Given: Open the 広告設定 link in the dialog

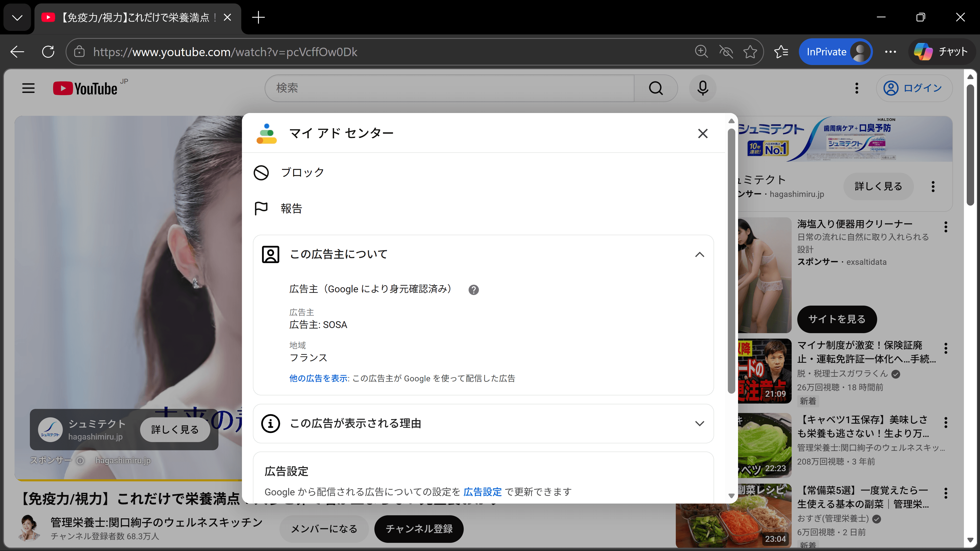Looking at the screenshot, I should [482, 492].
